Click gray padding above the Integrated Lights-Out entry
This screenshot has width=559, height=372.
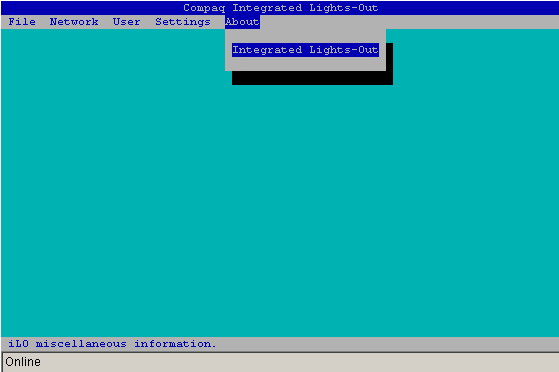305,36
